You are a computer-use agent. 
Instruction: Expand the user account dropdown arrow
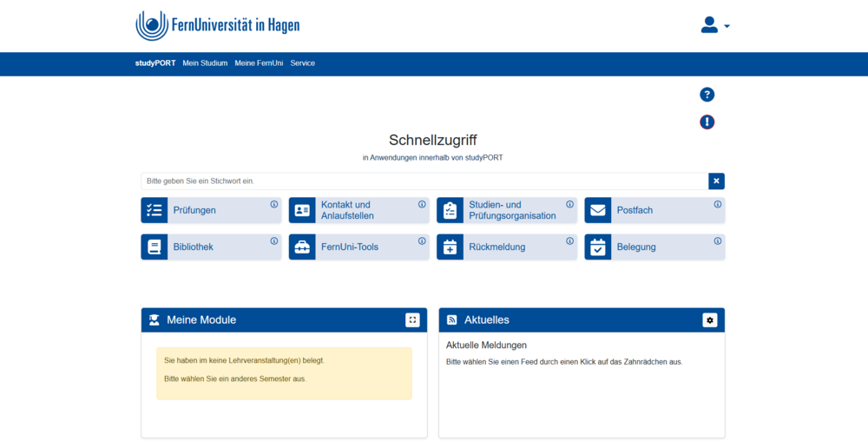tap(727, 26)
